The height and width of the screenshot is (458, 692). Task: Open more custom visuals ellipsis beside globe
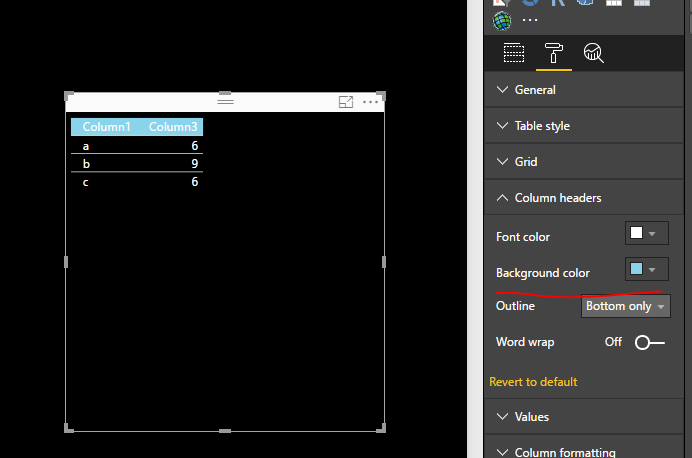click(530, 20)
